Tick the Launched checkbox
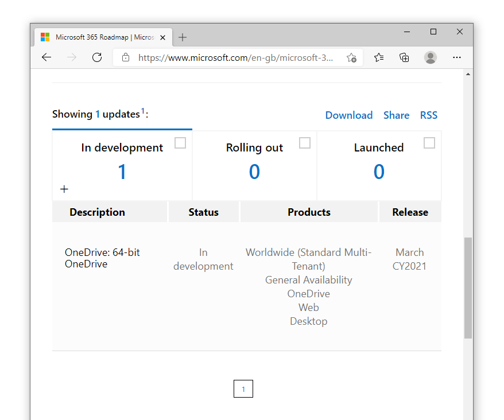The height and width of the screenshot is (420, 504). tap(429, 143)
